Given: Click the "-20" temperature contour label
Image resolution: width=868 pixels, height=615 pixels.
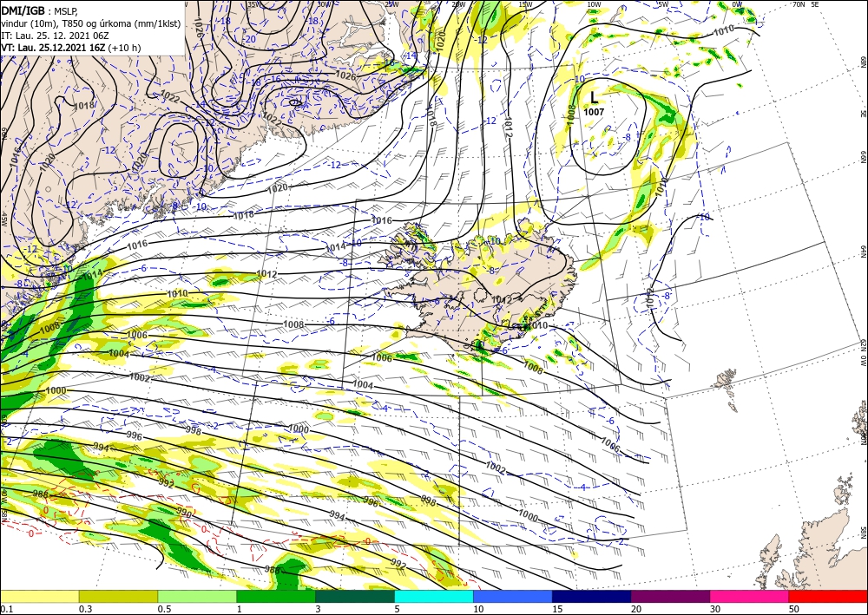Looking at the screenshot, I should tap(250, 39).
